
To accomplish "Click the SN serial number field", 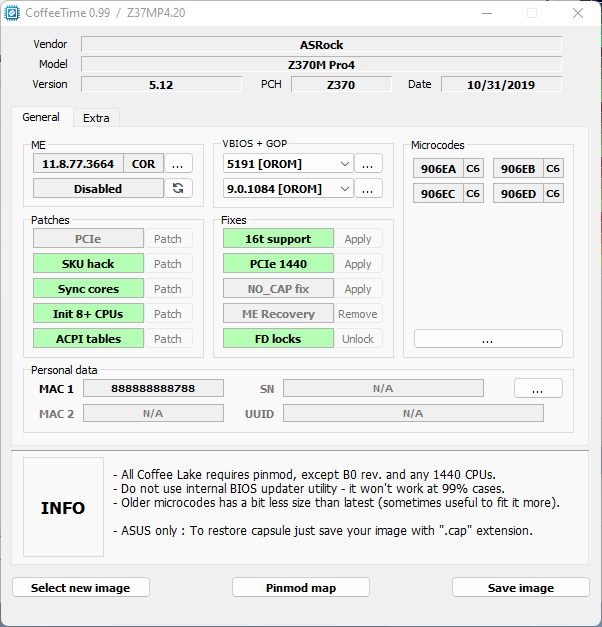I will coord(383,388).
